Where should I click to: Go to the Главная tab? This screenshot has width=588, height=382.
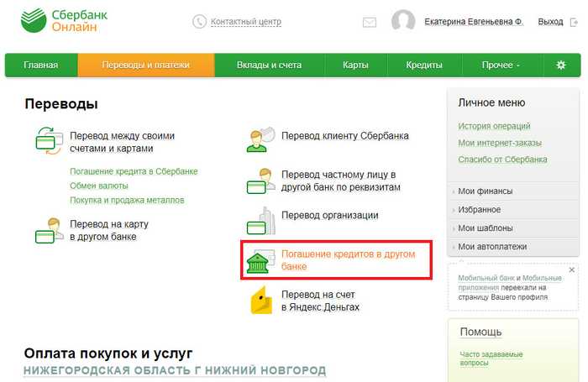tap(41, 65)
